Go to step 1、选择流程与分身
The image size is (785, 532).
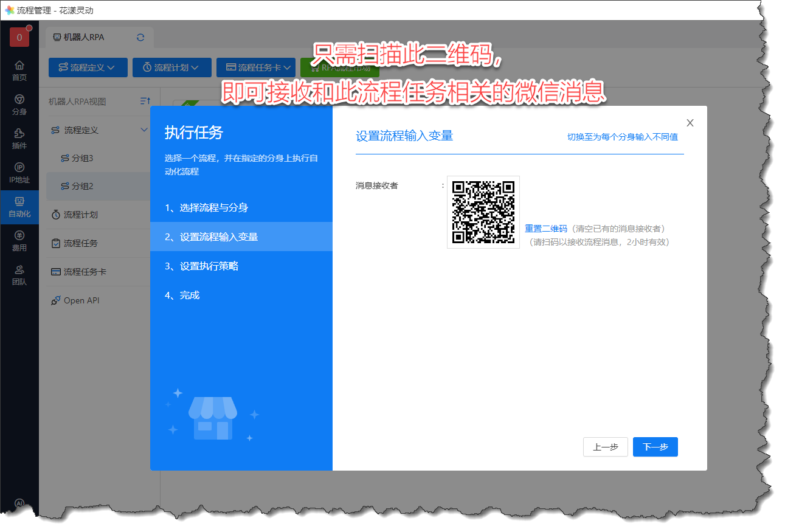pyautogui.click(x=241, y=207)
